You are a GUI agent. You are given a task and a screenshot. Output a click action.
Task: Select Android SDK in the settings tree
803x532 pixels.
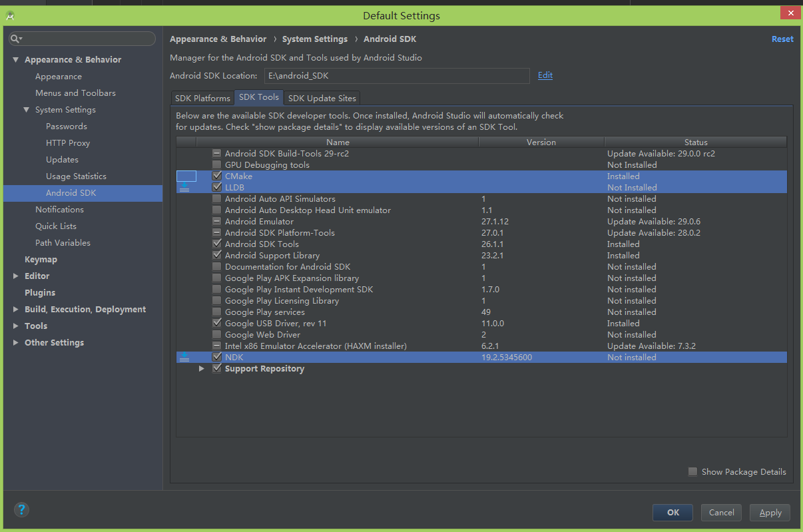(71, 193)
